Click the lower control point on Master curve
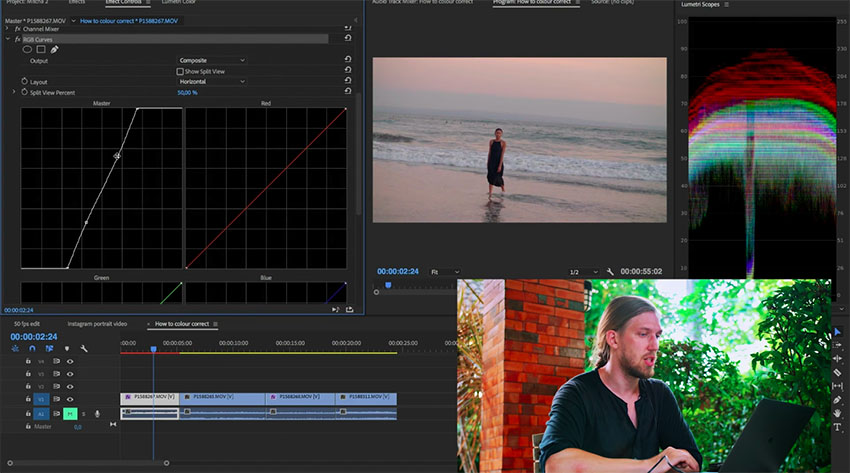850x473 pixels. click(x=86, y=222)
